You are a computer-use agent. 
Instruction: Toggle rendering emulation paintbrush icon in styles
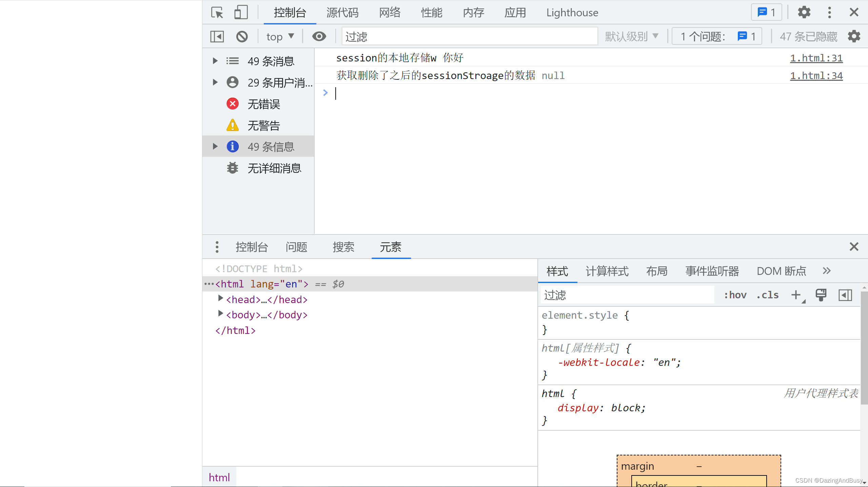821,295
